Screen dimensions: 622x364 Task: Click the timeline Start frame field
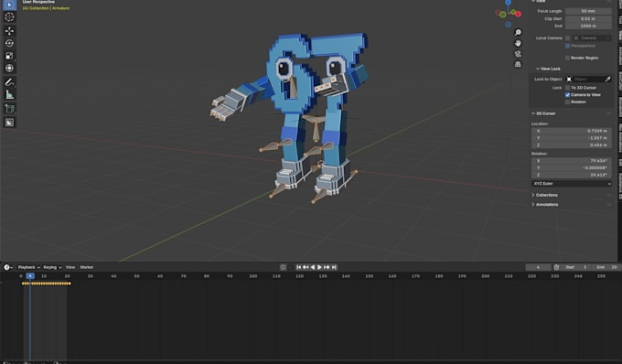(577, 267)
